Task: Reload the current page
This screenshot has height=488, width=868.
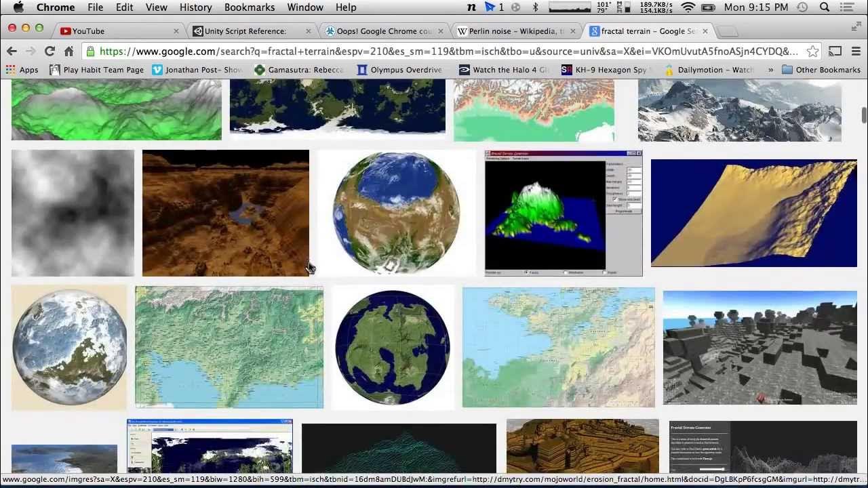Action: (x=50, y=52)
